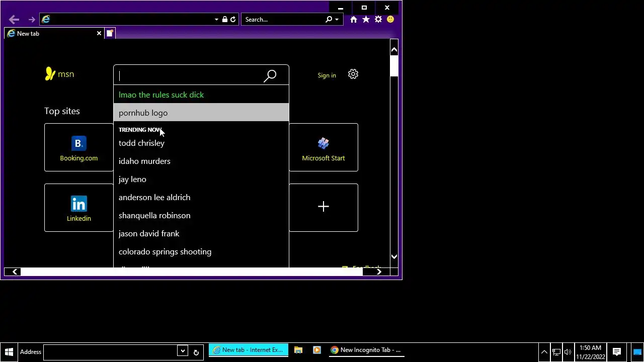Screen dimensions: 644x362
Task: Show hidden system tray icons
Action: pos(544,352)
